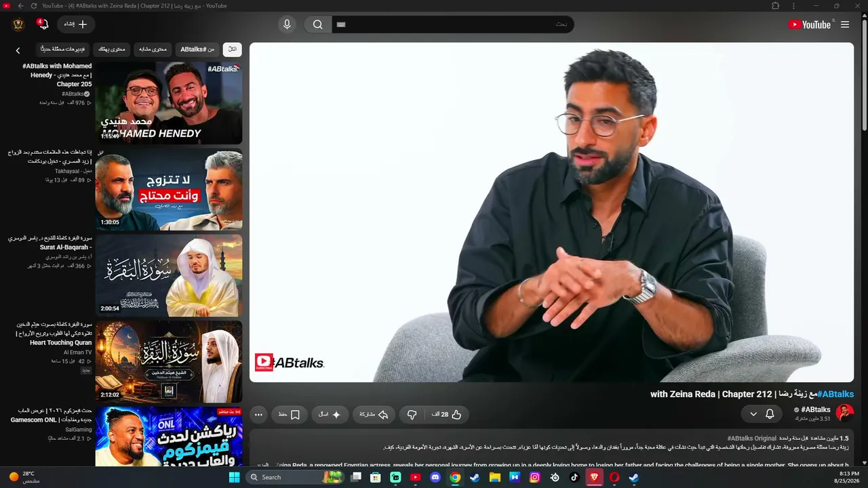The image size is (868, 488).
Task: Expand subscription options chevron
Action: point(753,413)
